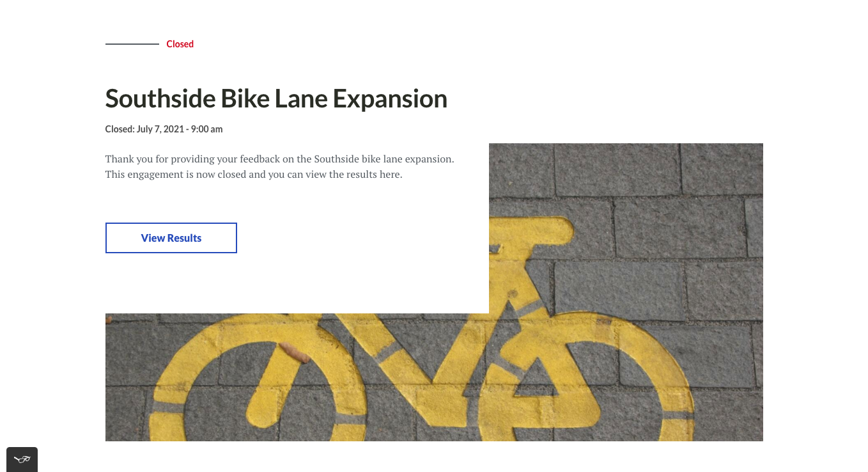Viewport: 868px width, 472px height.
Task: Click the Southside Bike Lane Expansion heading
Action: pyautogui.click(x=276, y=98)
